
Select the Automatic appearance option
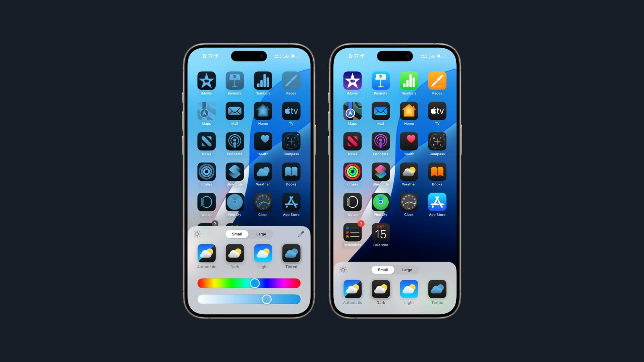pos(206,254)
